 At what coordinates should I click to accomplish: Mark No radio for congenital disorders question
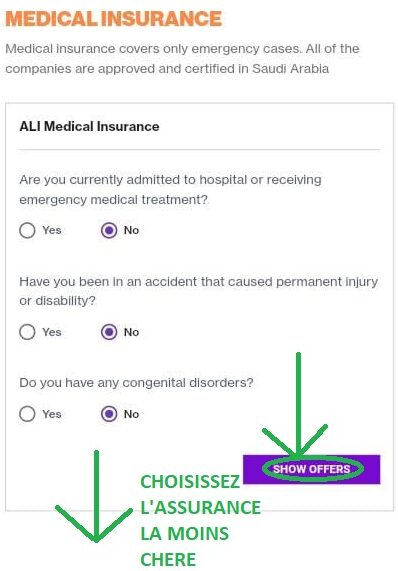109,414
